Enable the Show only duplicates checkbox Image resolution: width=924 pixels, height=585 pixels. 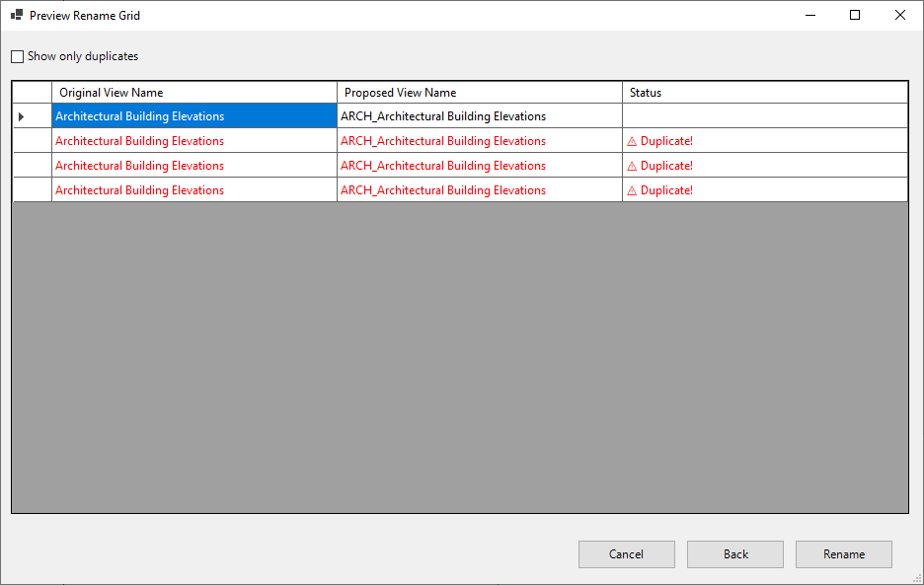18,57
